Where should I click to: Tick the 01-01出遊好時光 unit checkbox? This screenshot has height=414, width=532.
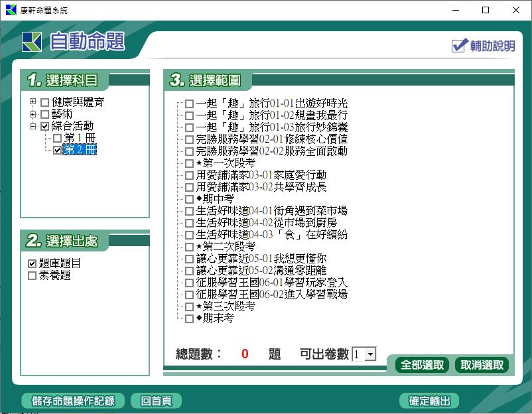click(x=189, y=104)
